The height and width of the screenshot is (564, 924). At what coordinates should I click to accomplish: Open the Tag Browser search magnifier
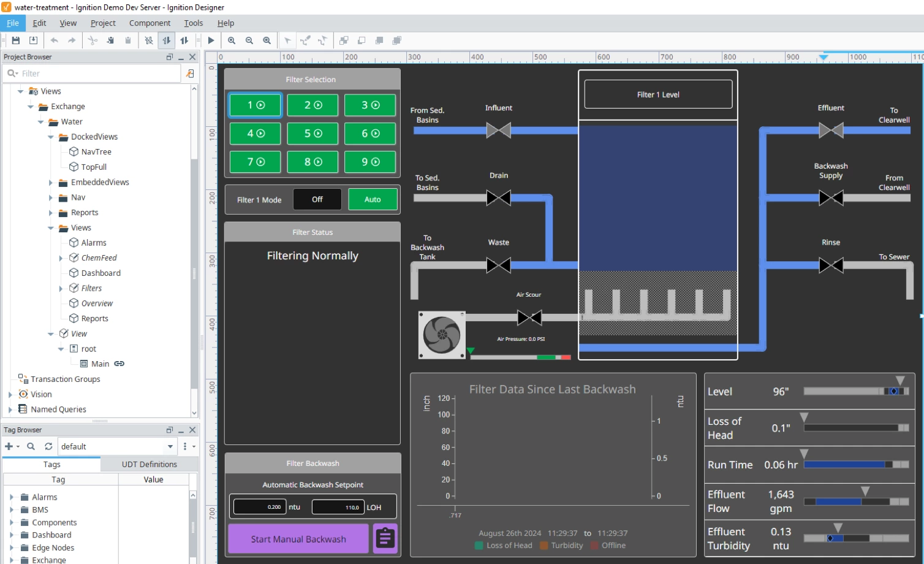(x=31, y=446)
